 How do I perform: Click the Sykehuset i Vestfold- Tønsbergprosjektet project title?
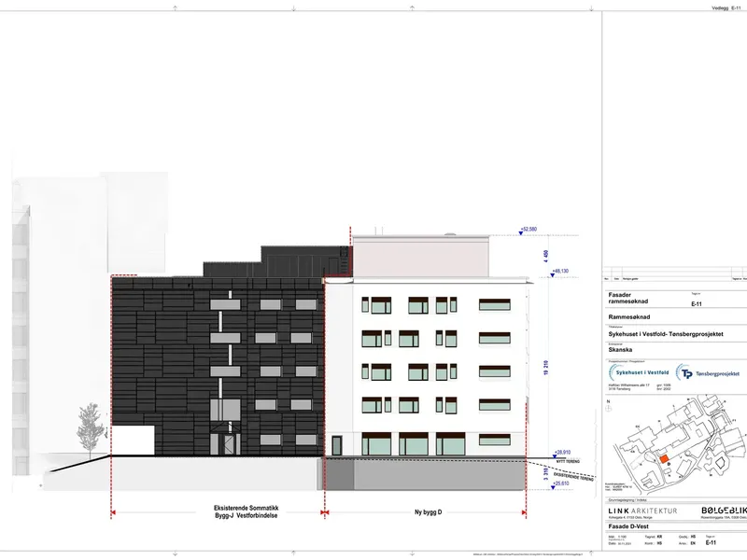click(666, 334)
